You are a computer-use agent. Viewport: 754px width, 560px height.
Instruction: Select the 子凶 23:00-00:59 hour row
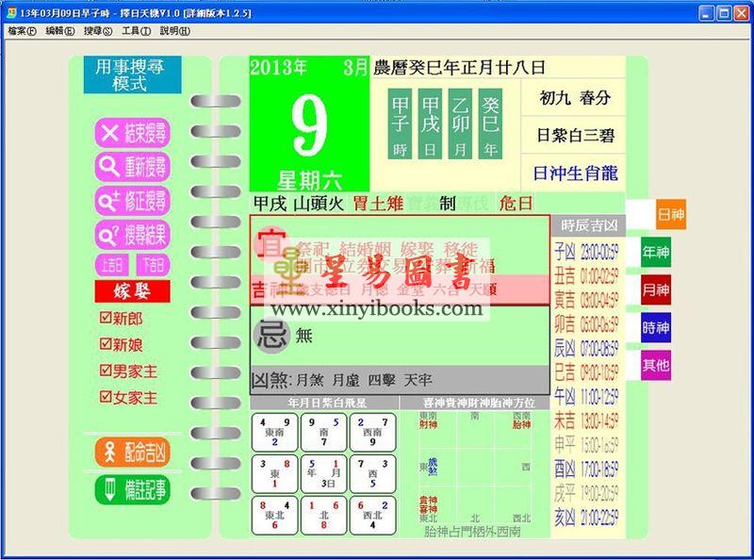click(x=586, y=252)
